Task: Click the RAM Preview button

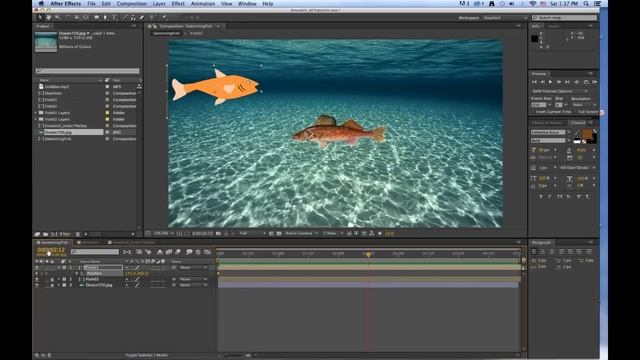Action: [595, 82]
